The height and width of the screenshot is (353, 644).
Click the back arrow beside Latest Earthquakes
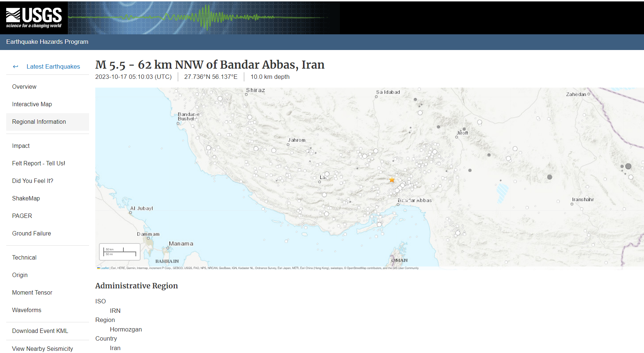pyautogui.click(x=15, y=66)
